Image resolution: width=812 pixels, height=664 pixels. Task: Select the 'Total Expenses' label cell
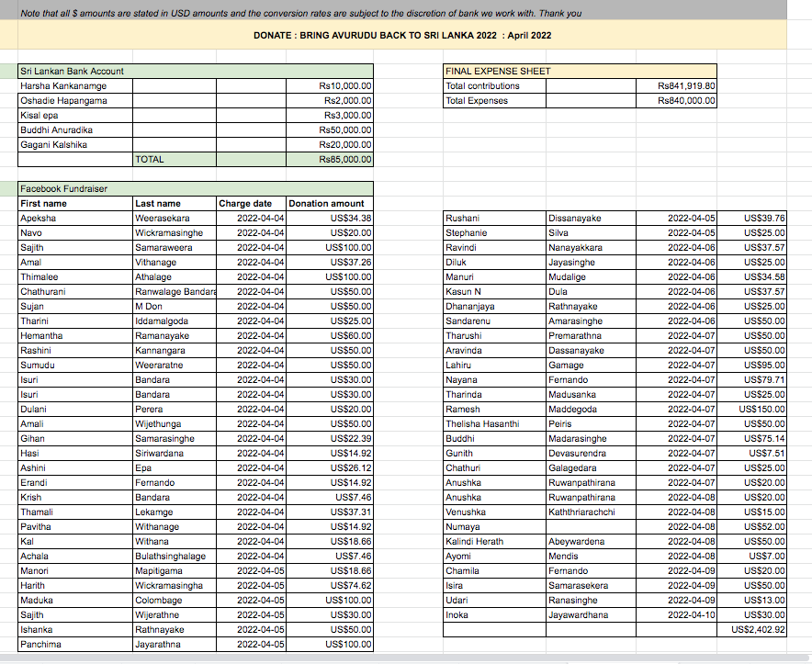point(494,100)
